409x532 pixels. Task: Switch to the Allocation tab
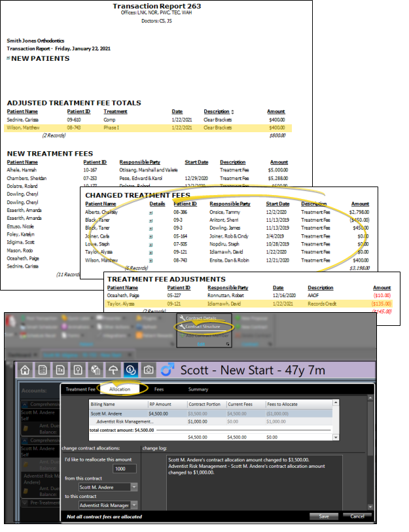(x=120, y=389)
